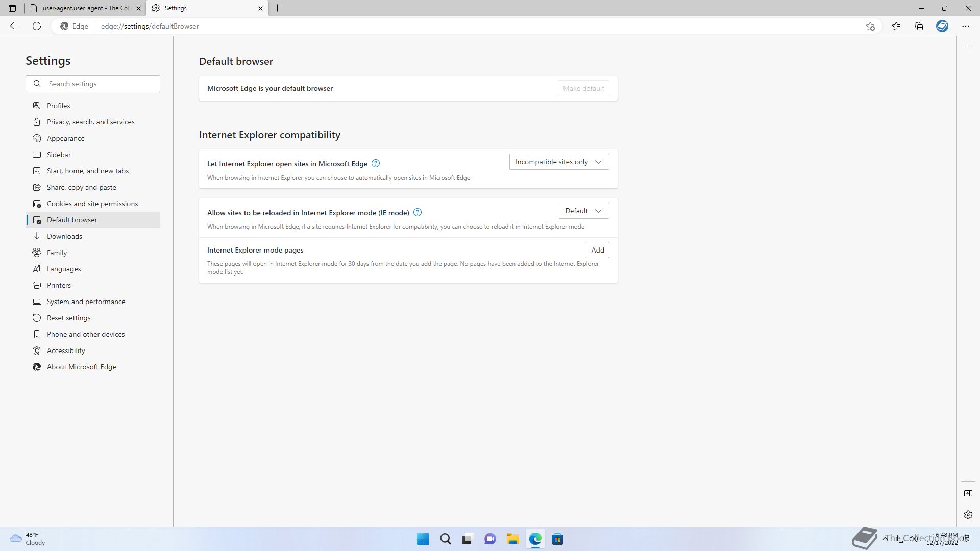Open Settings and more ellipsis menu
The width and height of the screenshot is (980, 551).
[x=966, y=26]
